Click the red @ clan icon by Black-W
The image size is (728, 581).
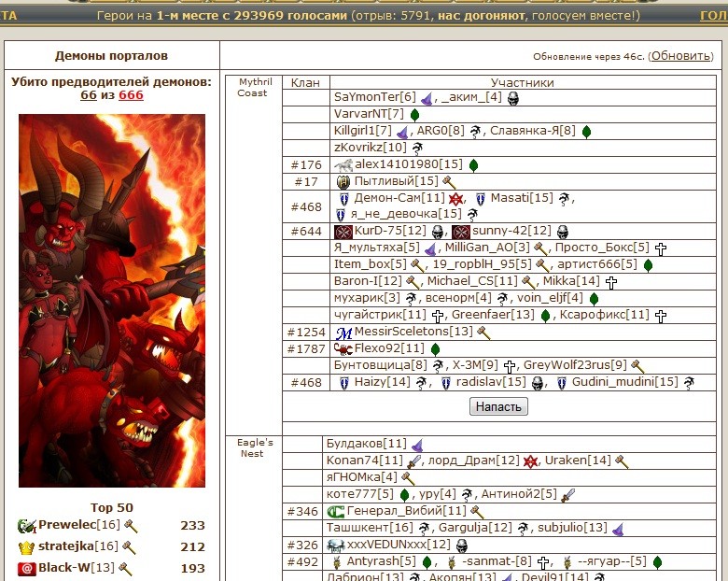point(27,569)
